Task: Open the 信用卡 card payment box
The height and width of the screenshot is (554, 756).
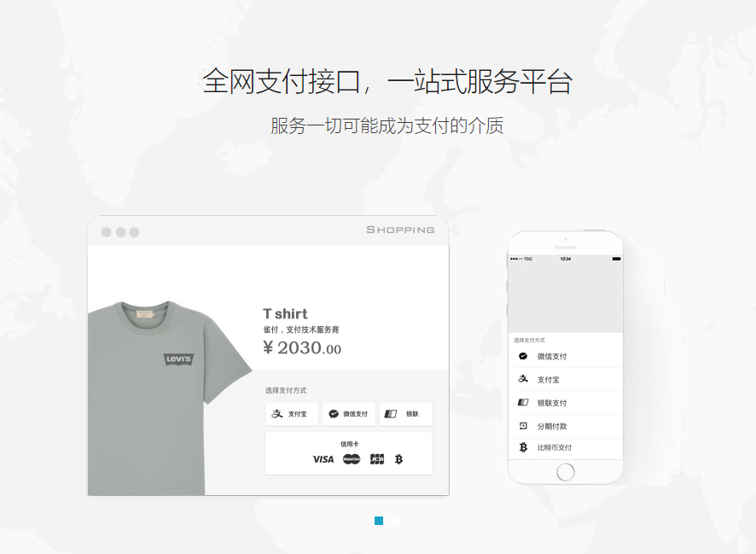Action: (349, 453)
